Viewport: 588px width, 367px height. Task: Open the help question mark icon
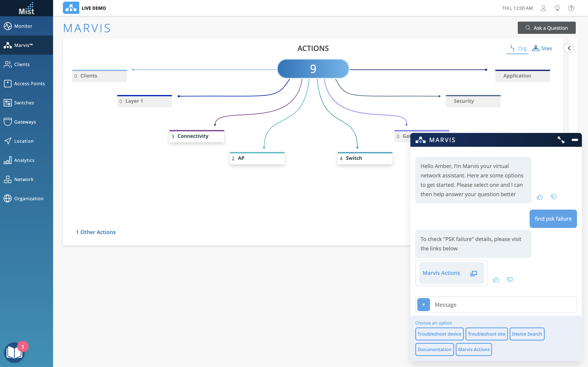pos(571,8)
